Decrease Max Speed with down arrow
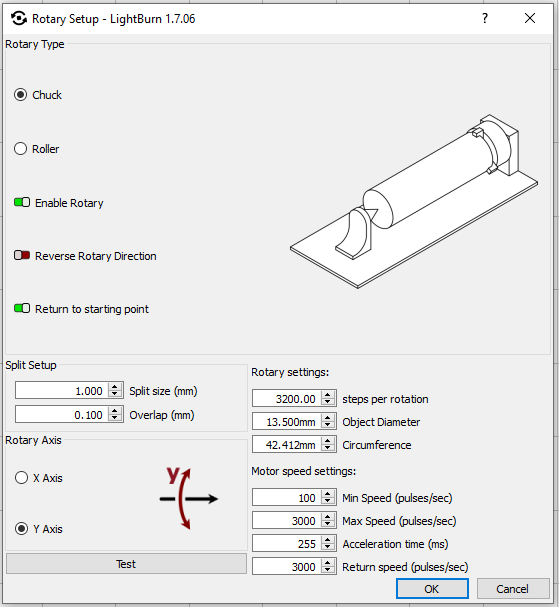 click(328, 525)
